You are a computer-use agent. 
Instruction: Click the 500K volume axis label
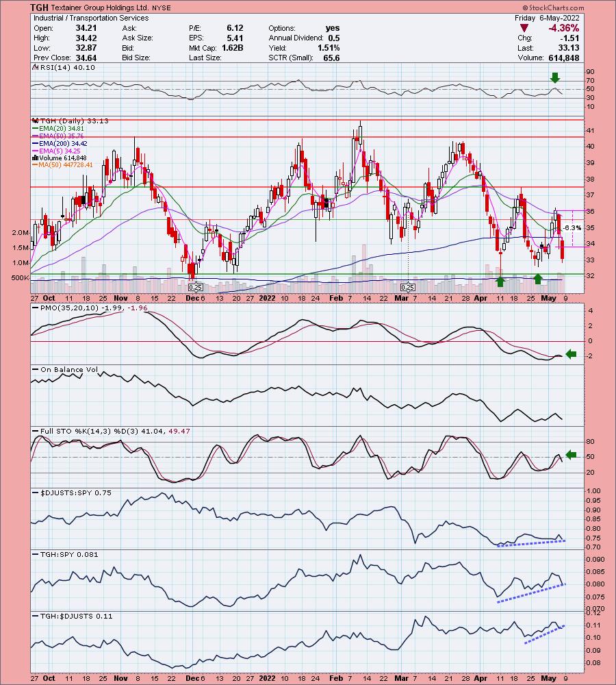coord(20,278)
